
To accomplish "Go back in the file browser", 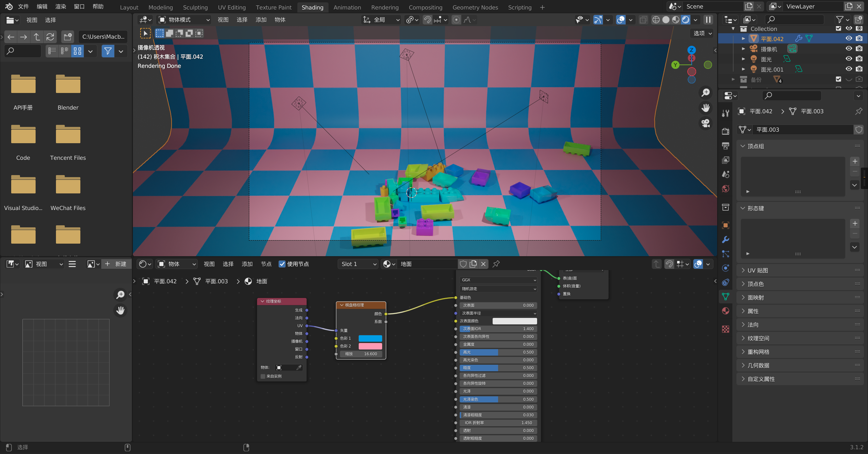I will click(x=11, y=37).
